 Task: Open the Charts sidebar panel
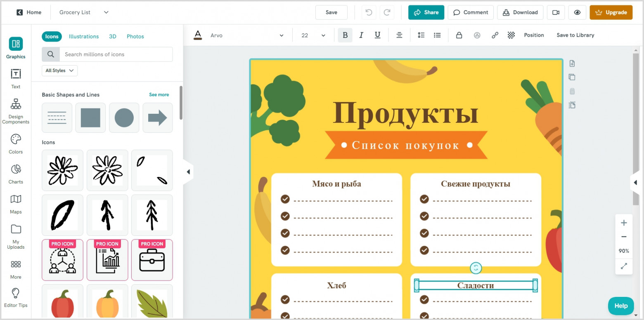pyautogui.click(x=16, y=174)
